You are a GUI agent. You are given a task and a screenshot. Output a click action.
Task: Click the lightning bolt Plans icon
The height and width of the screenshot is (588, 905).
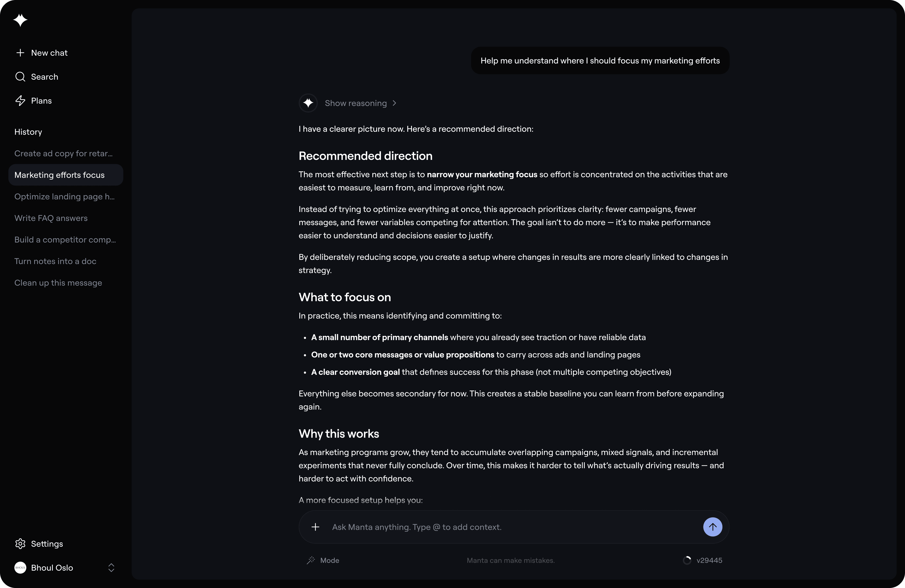[x=20, y=101]
